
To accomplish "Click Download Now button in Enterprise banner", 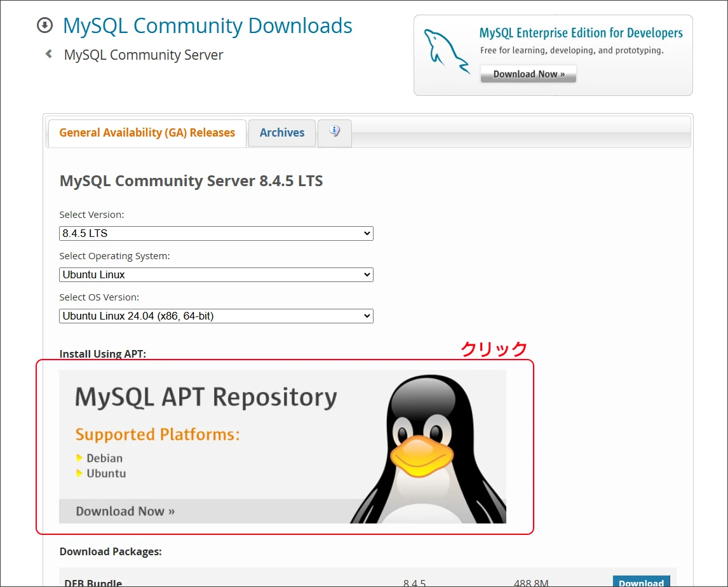I will click(529, 74).
